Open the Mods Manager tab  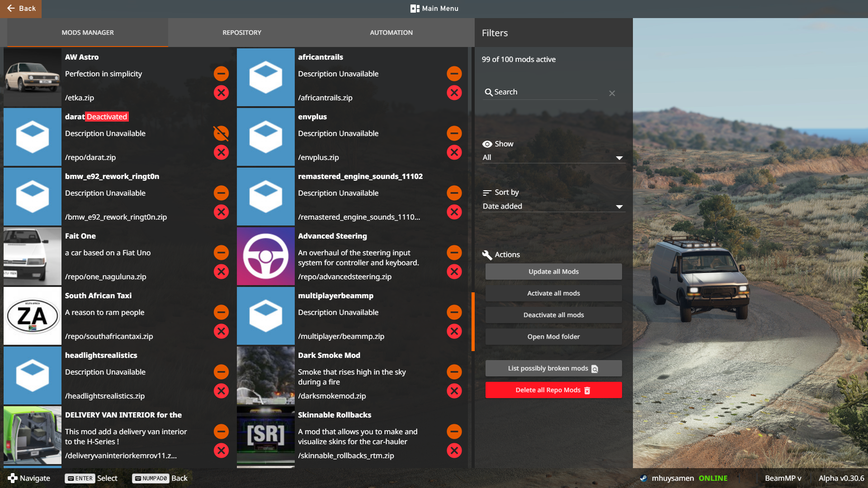tap(88, 33)
